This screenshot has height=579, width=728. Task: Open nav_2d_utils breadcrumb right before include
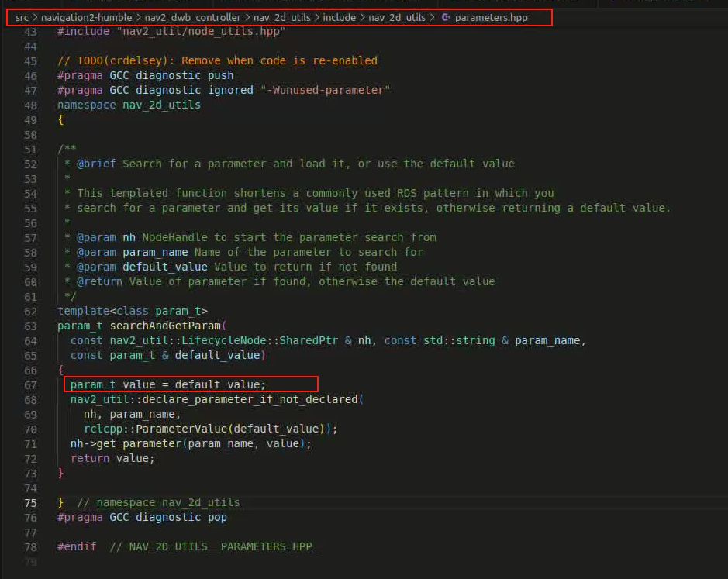pyautogui.click(x=282, y=18)
